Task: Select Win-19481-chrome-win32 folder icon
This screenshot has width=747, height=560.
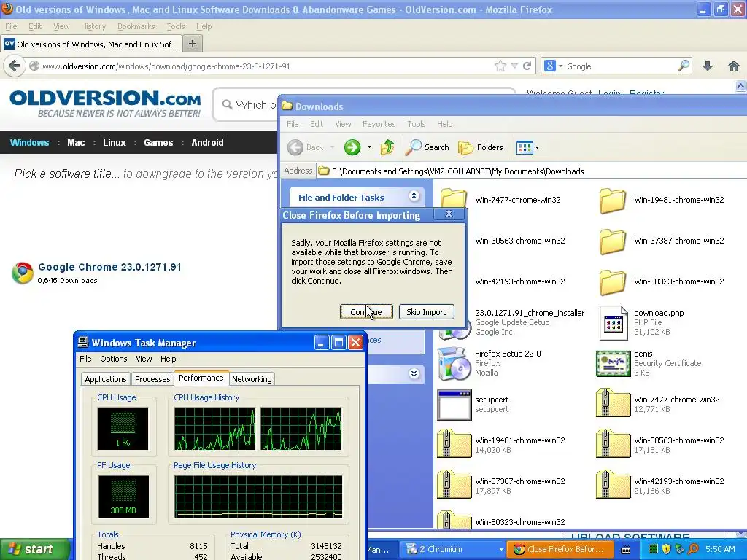Action: [x=613, y=200]
